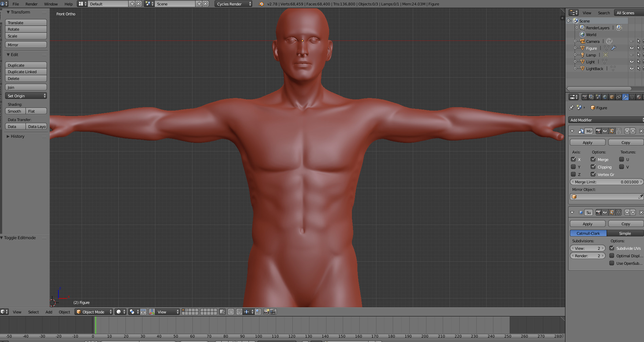Toggle the Mirror X axis checkbox
This screenshot has height=342, width=644.
point(573,159)
